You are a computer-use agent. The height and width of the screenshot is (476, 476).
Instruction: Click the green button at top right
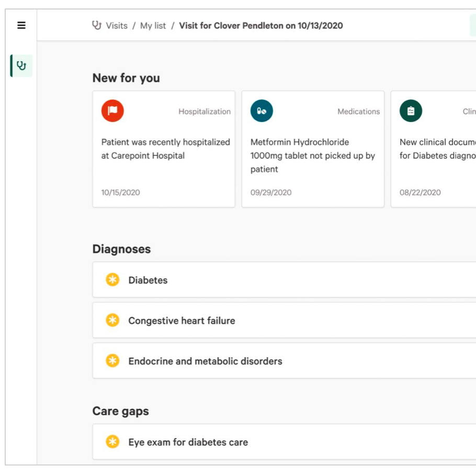472,25
